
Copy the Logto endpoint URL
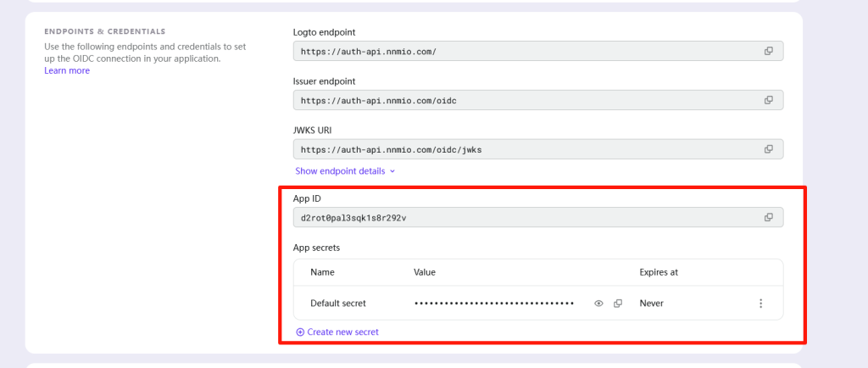[768, 51]
